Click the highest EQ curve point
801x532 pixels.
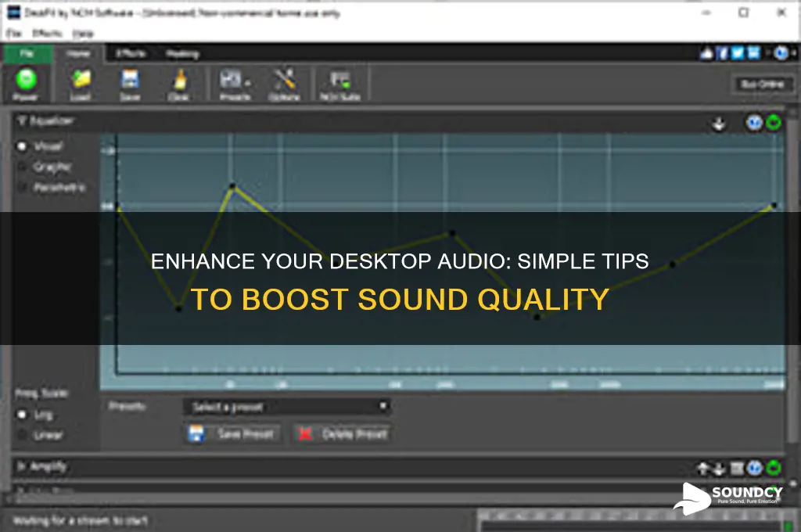pyautogui.click(x=232, y=186)
